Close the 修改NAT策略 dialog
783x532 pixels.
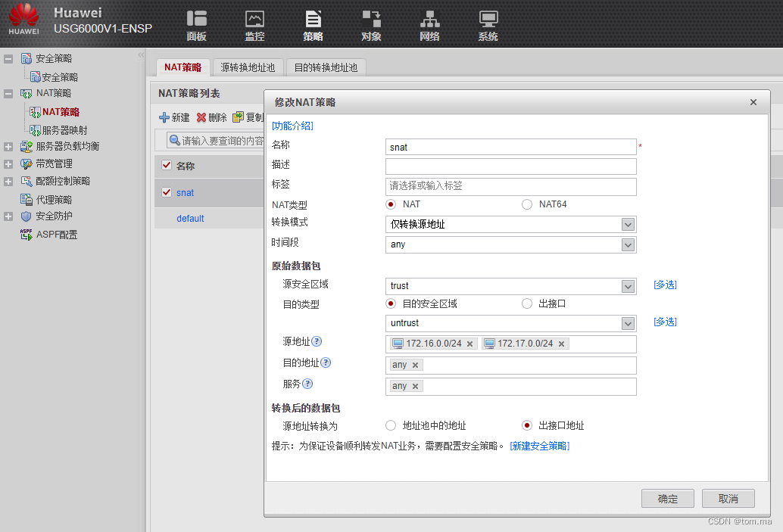tap(753, 102)
